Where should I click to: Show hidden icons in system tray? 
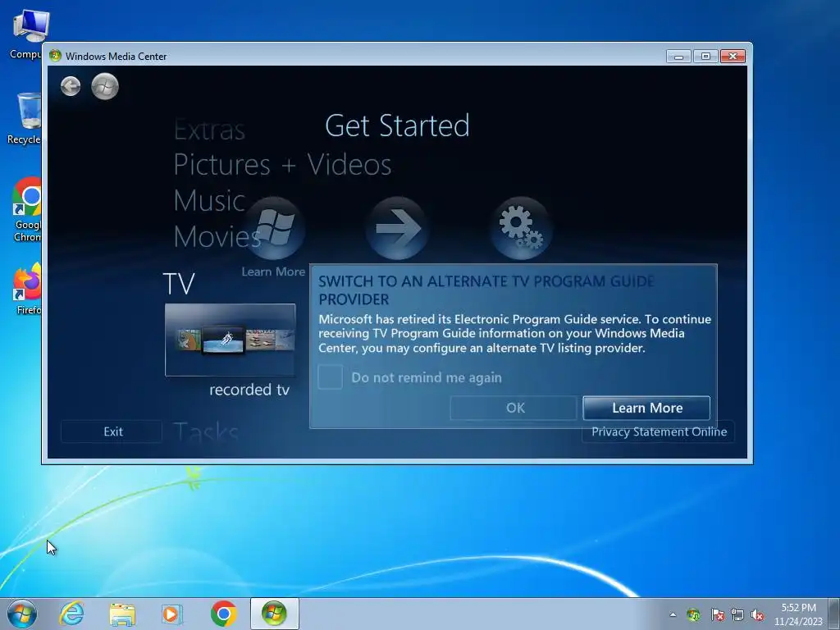click(673, 615)
